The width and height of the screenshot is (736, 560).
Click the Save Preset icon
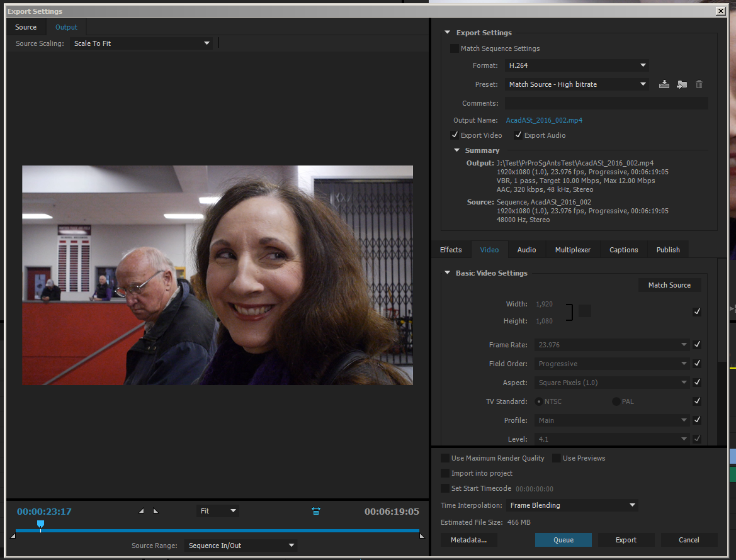(x=664, y=84)
